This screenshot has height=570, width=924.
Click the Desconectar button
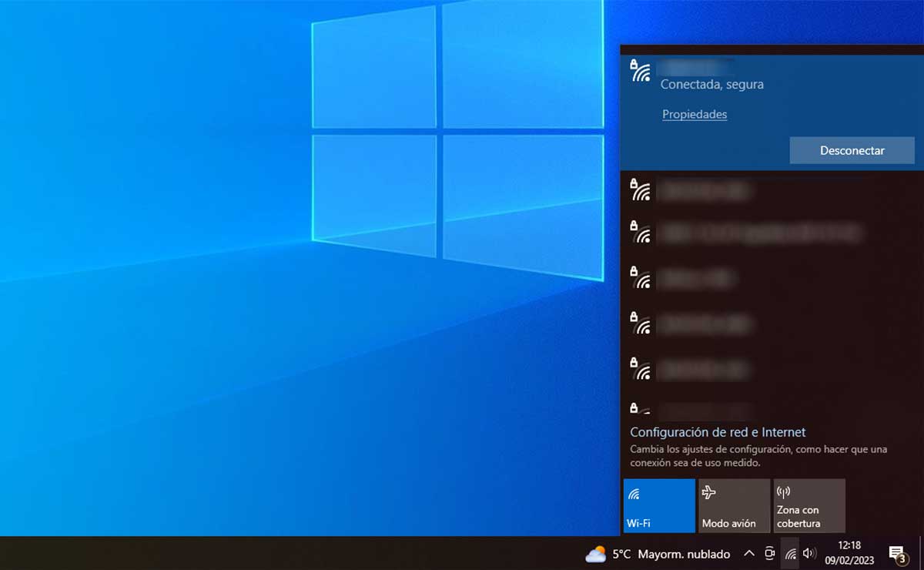pos(852,151)
